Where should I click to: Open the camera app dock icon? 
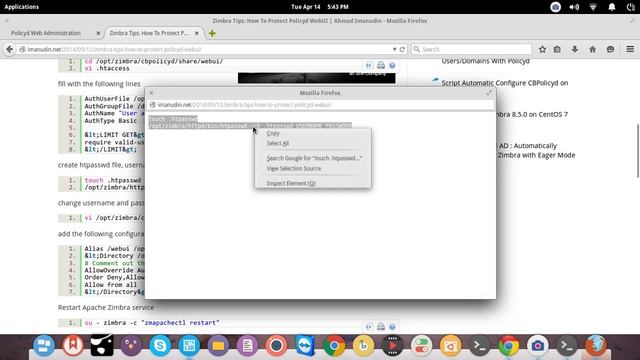click(x=538, y=346)
